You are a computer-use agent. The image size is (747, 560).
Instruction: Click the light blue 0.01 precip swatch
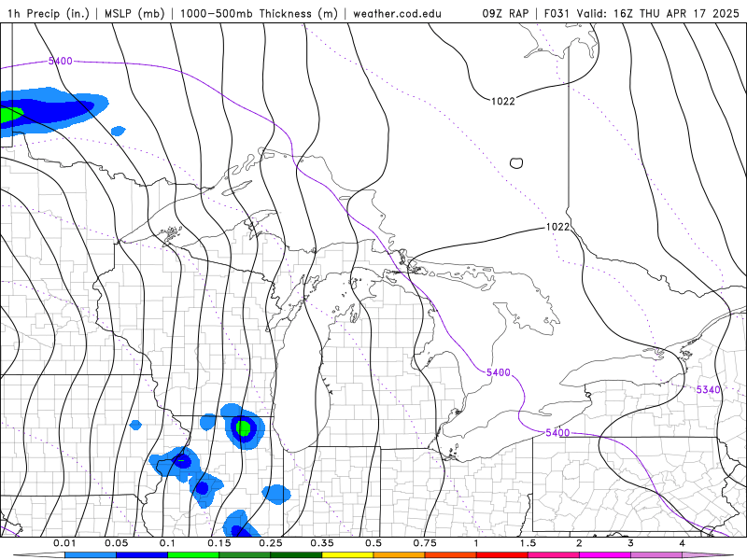pos(91,554)
